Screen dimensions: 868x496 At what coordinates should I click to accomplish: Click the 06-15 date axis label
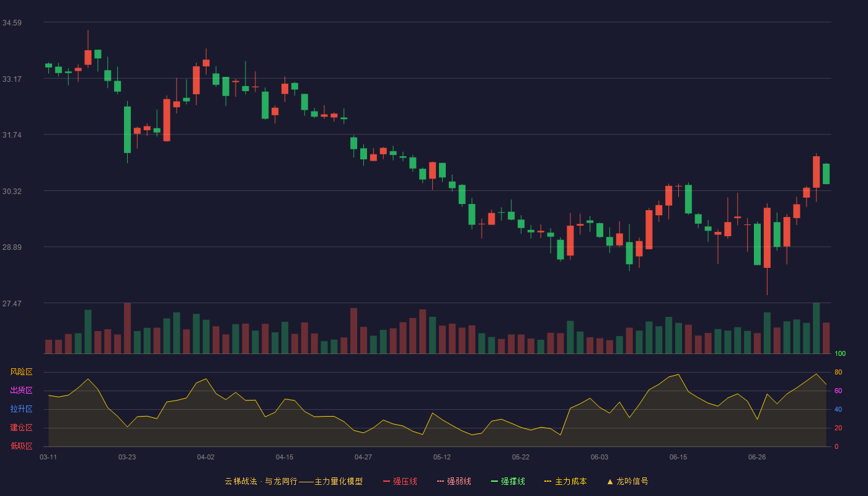coord(678,457)
